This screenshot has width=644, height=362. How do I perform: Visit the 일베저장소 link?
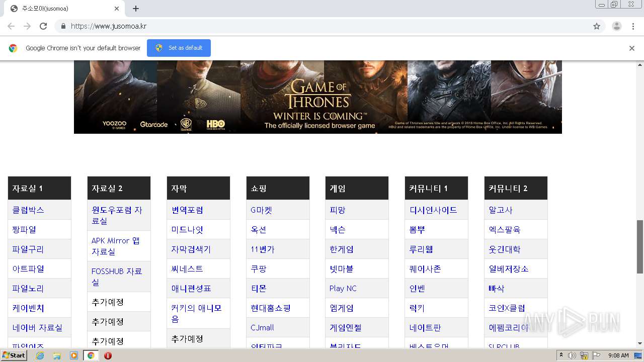click(509, 269)
